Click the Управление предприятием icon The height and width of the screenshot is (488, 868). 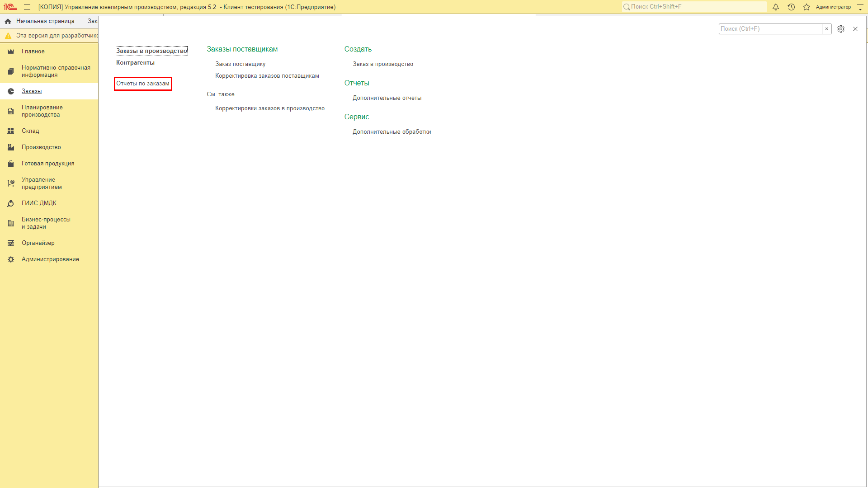[x=11, y=183]
